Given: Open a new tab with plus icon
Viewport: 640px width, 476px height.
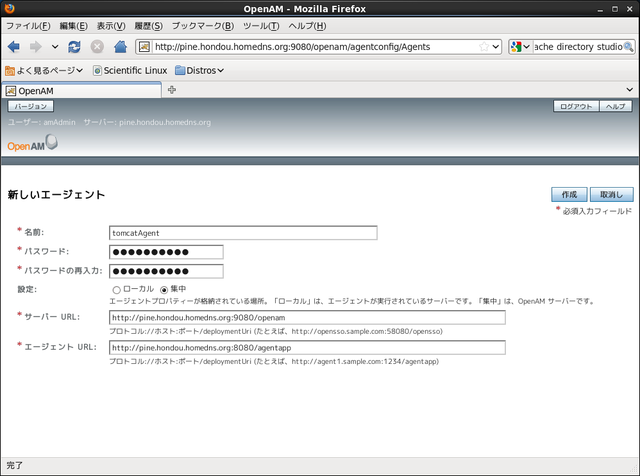Looking at the screenshot, I should tap(172, 90).
